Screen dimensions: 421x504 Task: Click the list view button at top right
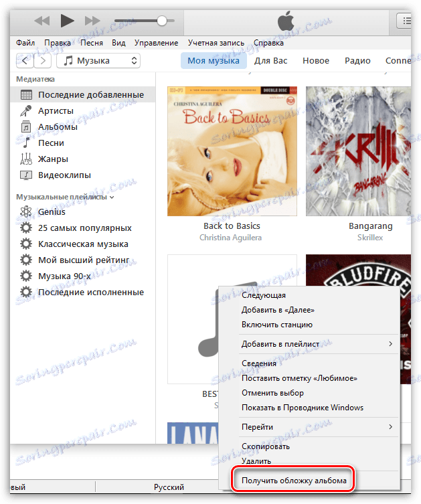(404, 21)
